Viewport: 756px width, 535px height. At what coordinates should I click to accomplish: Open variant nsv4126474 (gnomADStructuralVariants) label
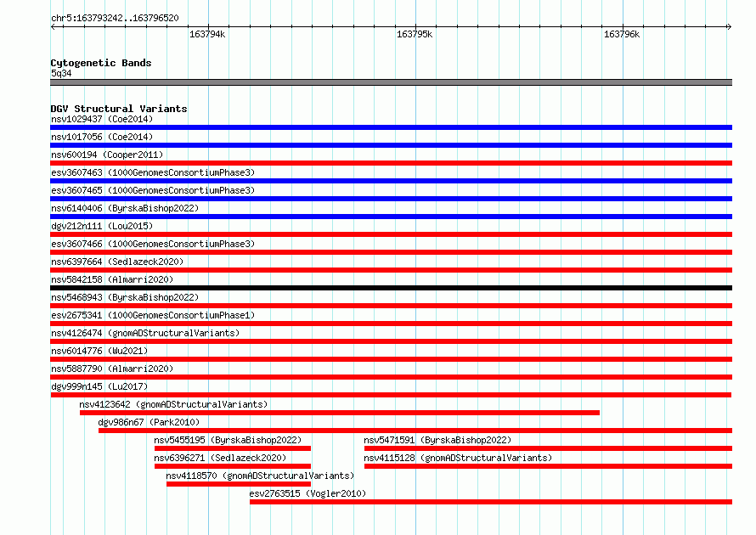point(145,333)
